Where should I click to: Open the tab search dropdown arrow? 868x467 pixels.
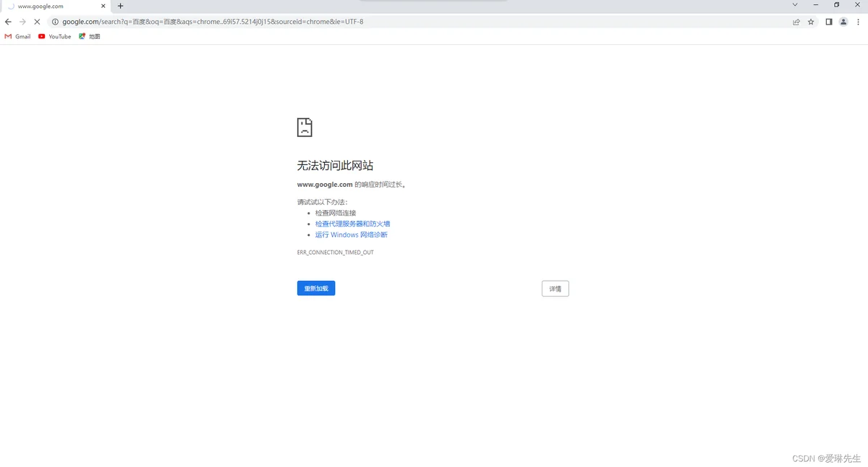tap(795, 5)
